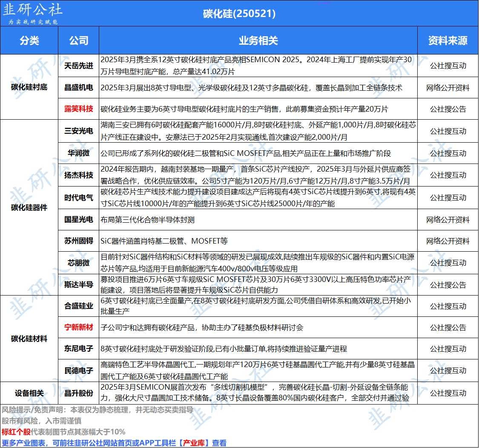
Task: Click the 碳化硅材料 category cell
Action: (29, 339)
